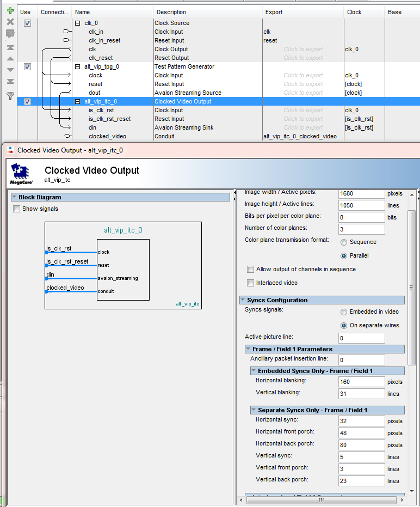The width and height of the screenshot is (420, 507).
Task: Select Embedded in video syncs option
Action: pyautogui.click(x=344, y=312)
